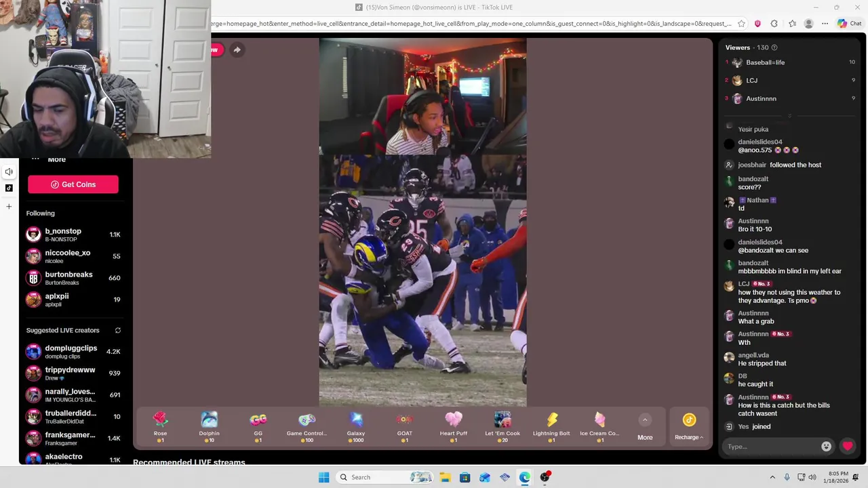Open browser Settings and more menu
The width and height of the screenshot is (868, 488).
coord(825,24)
